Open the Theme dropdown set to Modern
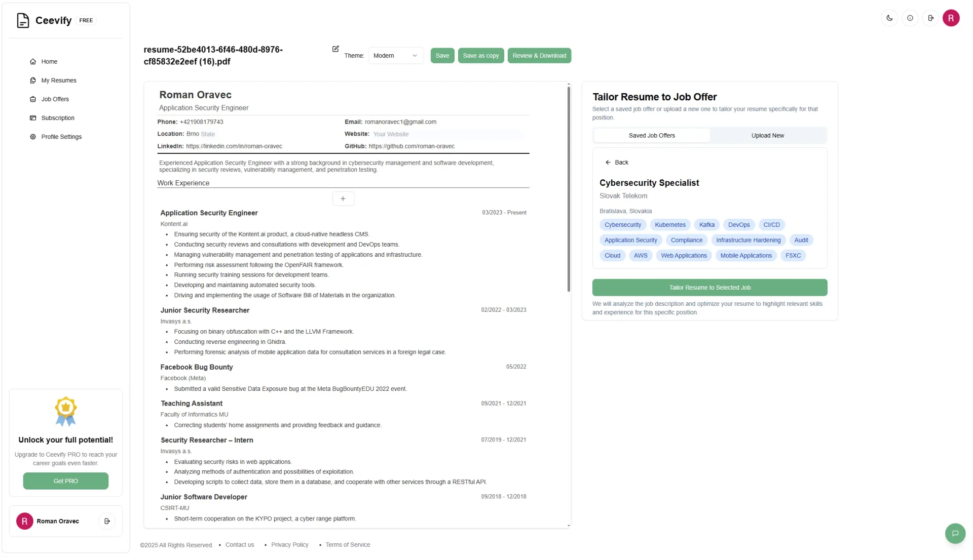This screenshot has height=560, width=973. pos(395,56)
